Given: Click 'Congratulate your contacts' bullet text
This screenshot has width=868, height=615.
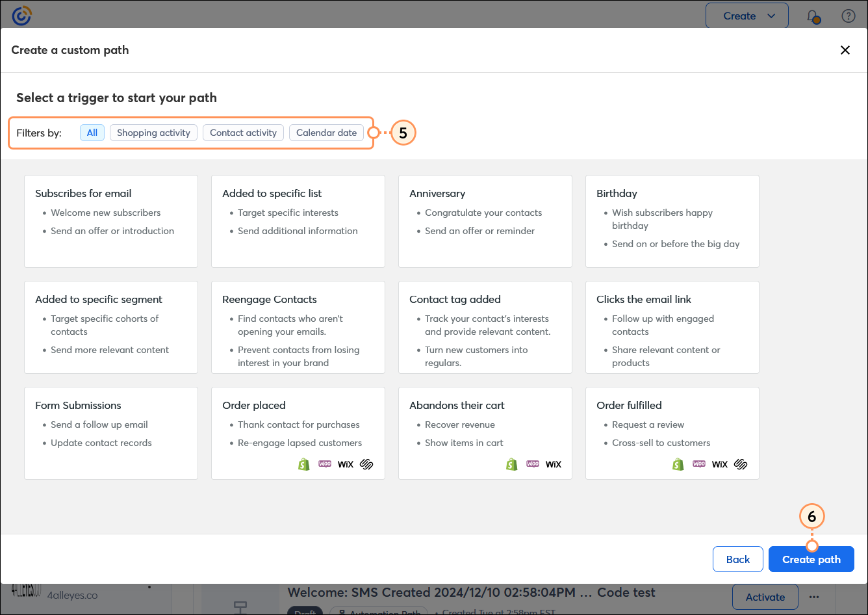Looking at the screenshot, I should click(483, 213).
